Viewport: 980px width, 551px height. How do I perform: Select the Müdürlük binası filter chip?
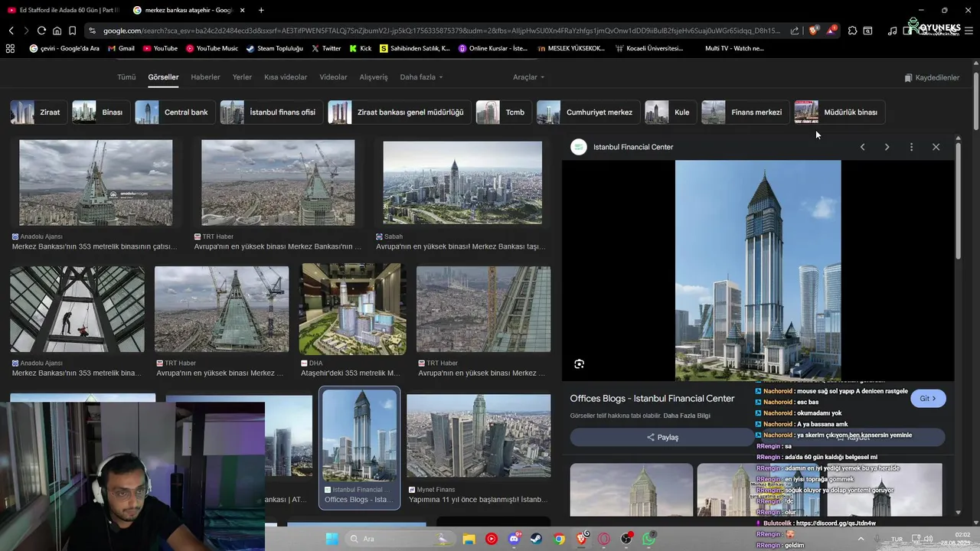coord(839,112)
